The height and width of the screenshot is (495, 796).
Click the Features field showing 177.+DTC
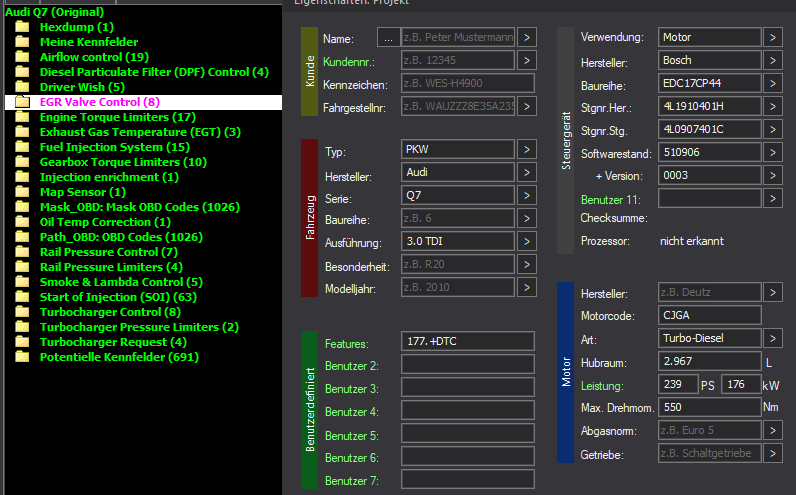tap(468, 341)
